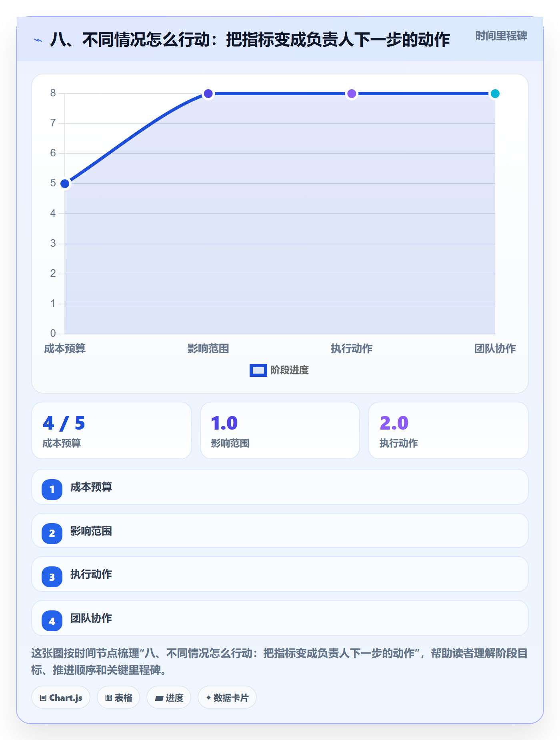Select the 成本预算 step row text

(91, 487)
